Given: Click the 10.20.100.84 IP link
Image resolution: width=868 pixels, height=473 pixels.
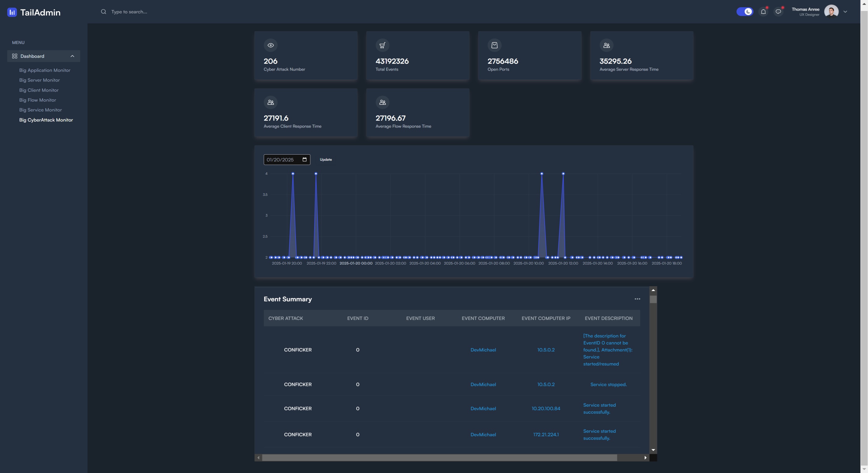Looking at the screenshot, I should coord(546,409).
